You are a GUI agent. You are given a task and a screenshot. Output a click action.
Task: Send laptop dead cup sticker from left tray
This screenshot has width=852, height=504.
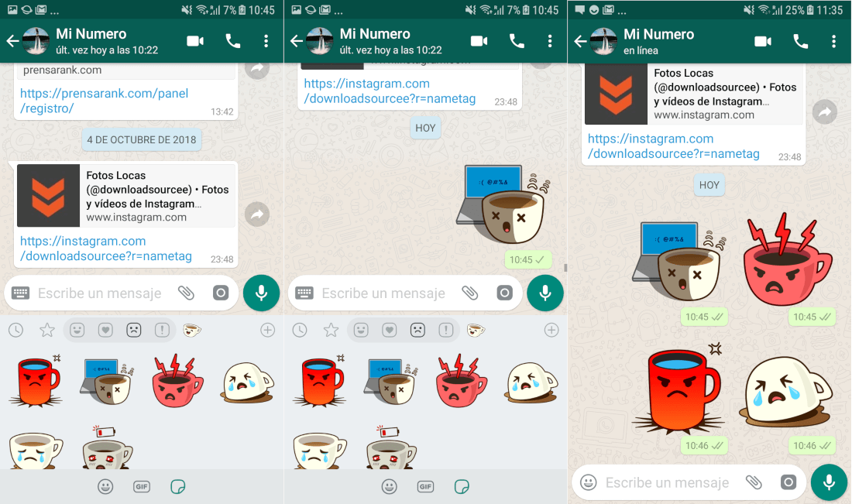(107, 381)
